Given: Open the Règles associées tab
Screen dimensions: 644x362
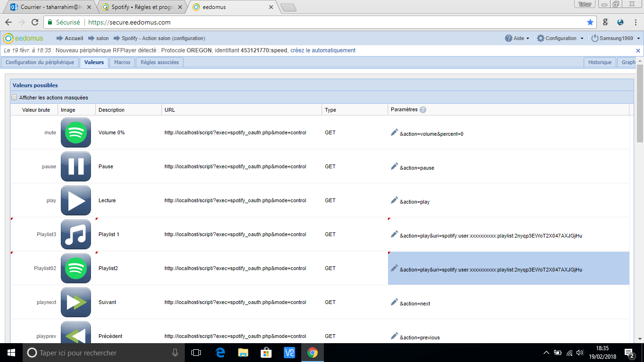Looking at the screenshot, I should click(160, 62).
